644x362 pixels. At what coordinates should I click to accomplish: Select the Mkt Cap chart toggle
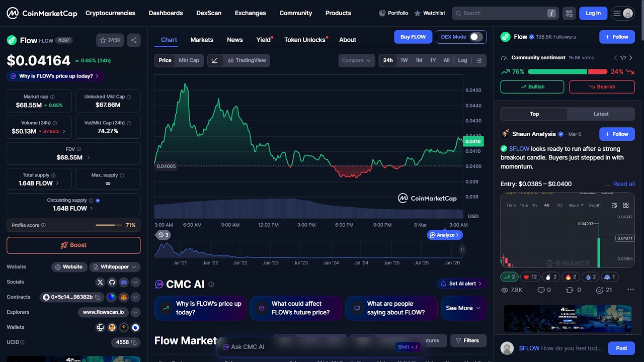click(x=189, y=60)
